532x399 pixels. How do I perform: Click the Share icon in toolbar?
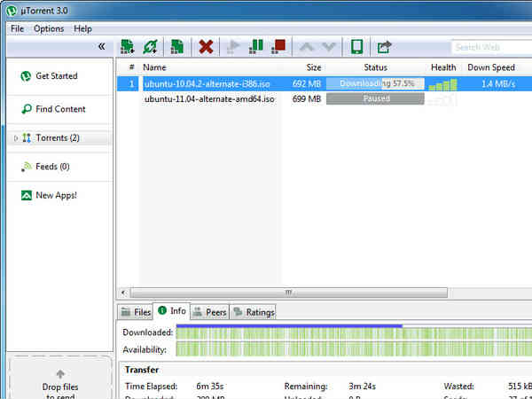(384, 46)
